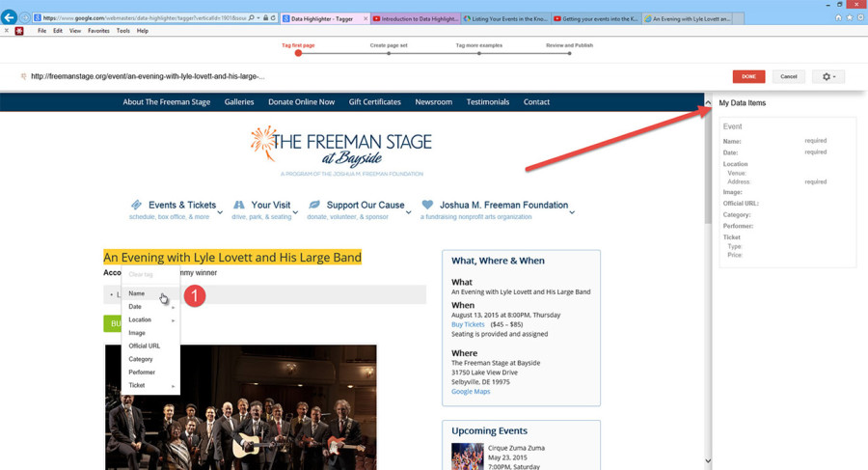Click the Review and Publish step

pyautogui.click(x=569, y=53)
